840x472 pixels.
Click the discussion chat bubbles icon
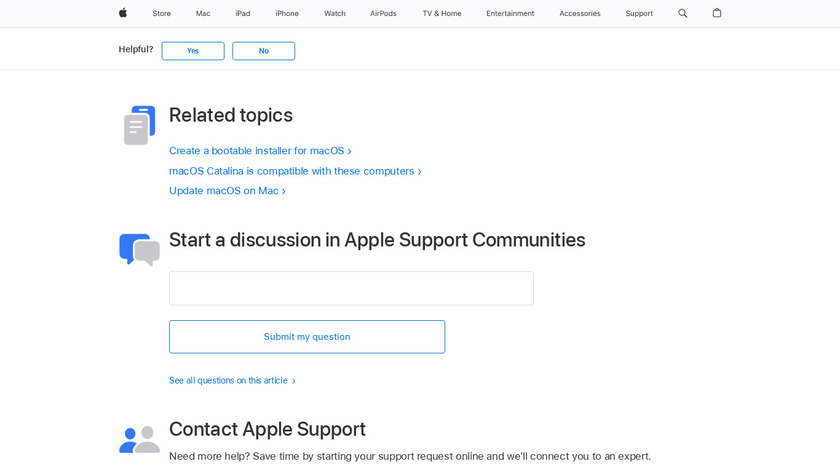[x=139, y=249]
